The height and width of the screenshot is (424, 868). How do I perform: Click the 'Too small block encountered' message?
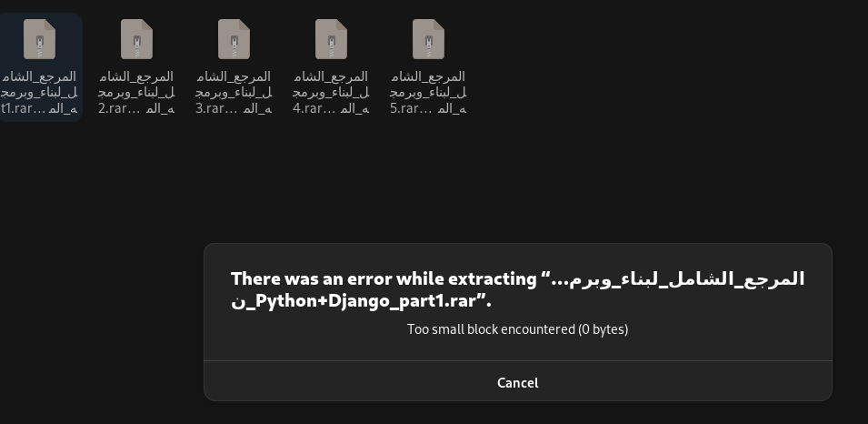491,329
